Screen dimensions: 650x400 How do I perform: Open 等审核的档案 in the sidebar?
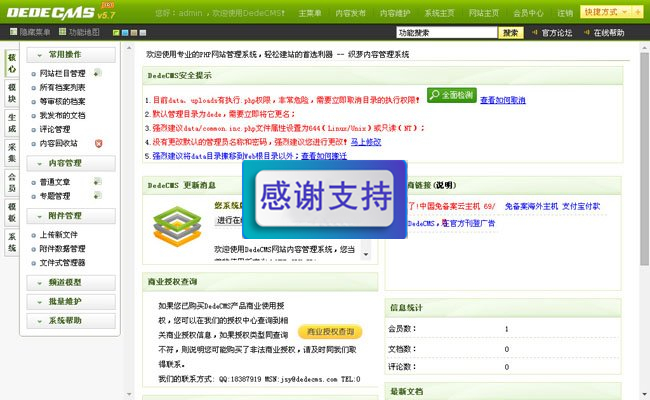(62, 101)
